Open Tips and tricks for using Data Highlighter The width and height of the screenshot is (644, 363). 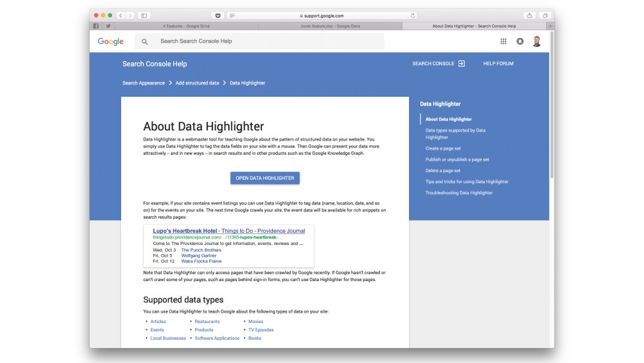coord(467,182)
